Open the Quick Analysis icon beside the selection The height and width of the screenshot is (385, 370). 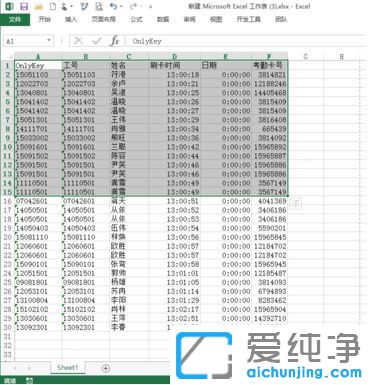click(x=296, y=203)
